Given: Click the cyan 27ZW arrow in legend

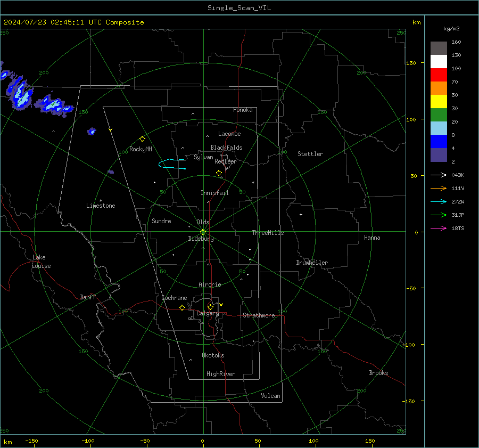Looking at the screenshot, I should click(x=439, y=201).
